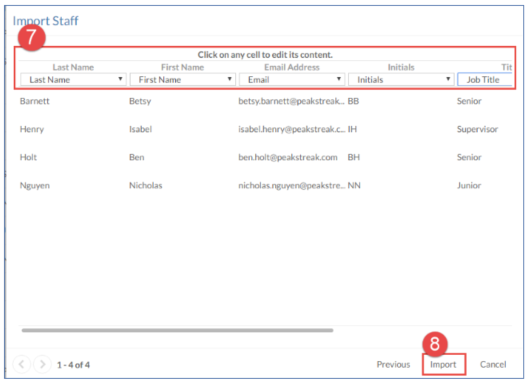Click the Initials column header
The width and height of the screenshot is (529, 385).
(401, 67)
